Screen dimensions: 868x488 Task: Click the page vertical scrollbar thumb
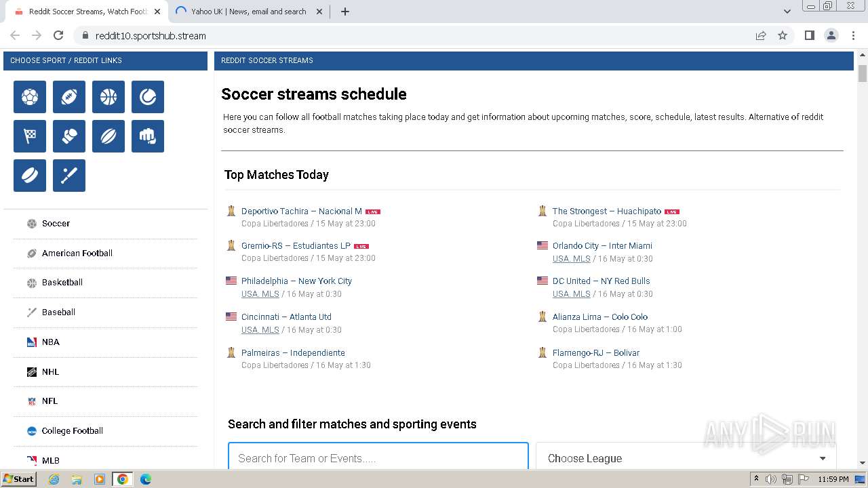pos(863,73)
